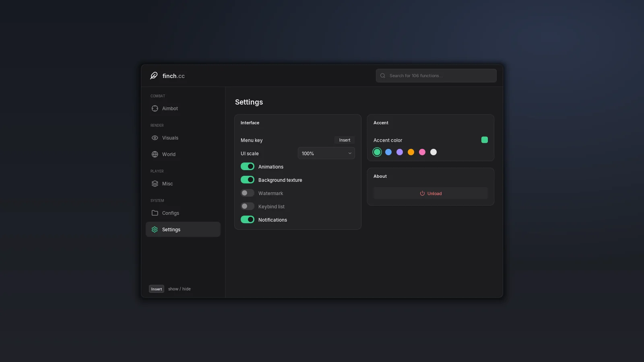Click the Misc layers icon

point(155,184)
